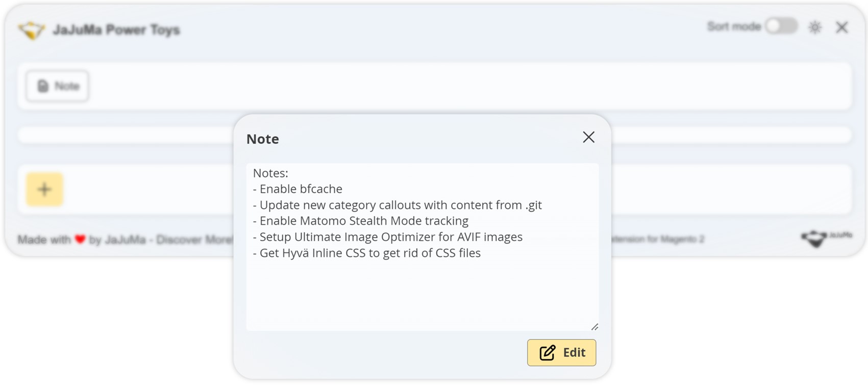Close the JaJuMa Power Toys panel
Image resolution: width=868 pixels, height=388 pixels.
coord(842,27)
